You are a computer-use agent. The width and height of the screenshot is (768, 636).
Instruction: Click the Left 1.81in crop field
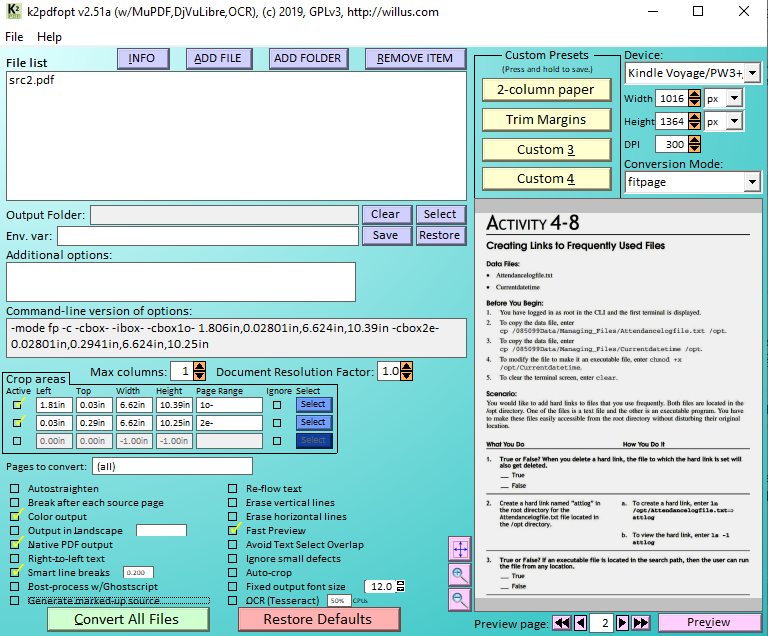(x=54, y=405)
